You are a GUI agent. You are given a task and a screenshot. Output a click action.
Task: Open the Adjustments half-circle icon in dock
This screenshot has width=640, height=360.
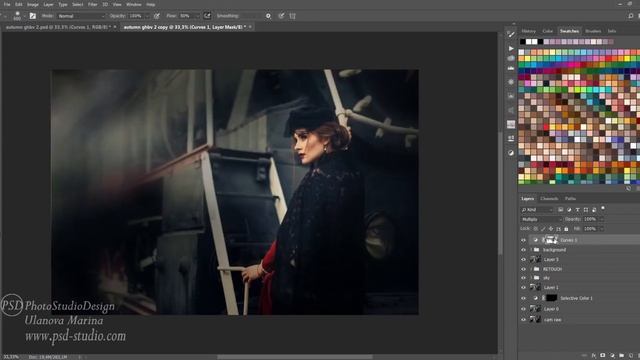[511, 153]
